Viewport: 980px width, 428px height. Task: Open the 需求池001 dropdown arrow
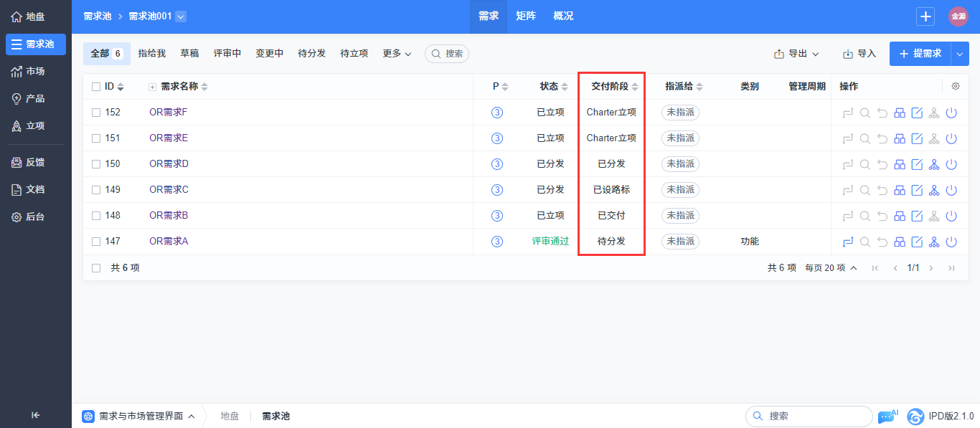click(x=181, y=16)
